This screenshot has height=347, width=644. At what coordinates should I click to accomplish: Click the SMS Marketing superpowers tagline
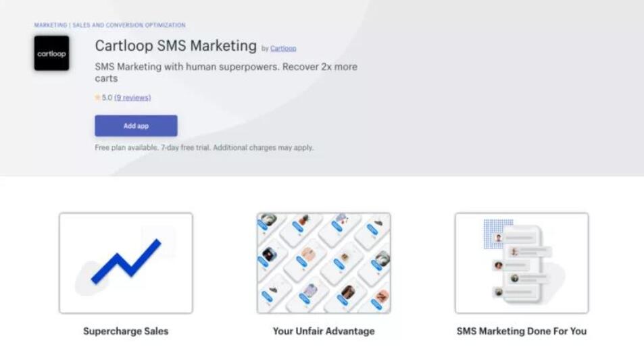tap(226, 72)
